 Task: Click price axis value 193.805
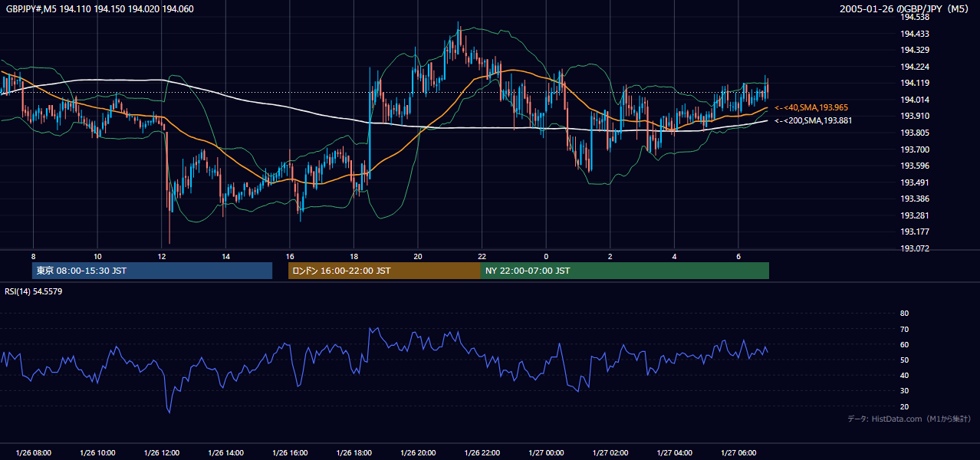tap(915, 133)
